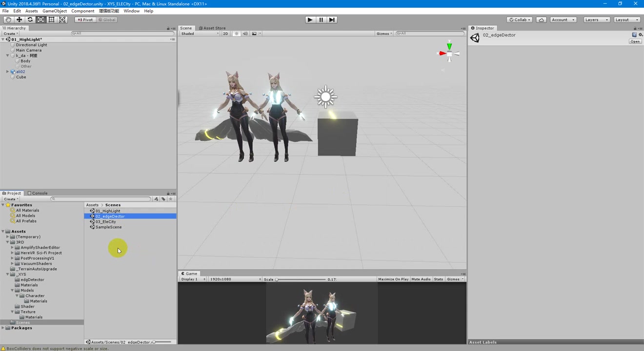The height and width of the screenshot is (351, 644).
Task: Select the Move tool
Action: [x=19, y=19]
